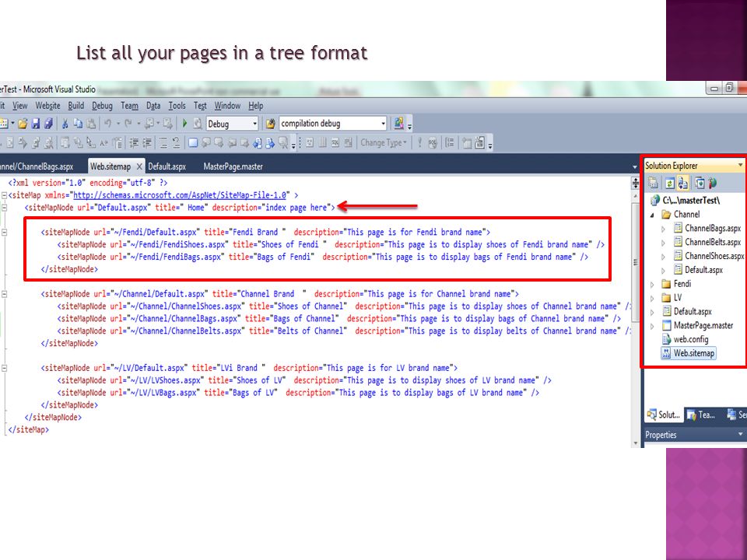Switch to the Team Explorer bottom tab
Image resolution: width=747 pixels, height=560 pixels.
tap(701, 415)
